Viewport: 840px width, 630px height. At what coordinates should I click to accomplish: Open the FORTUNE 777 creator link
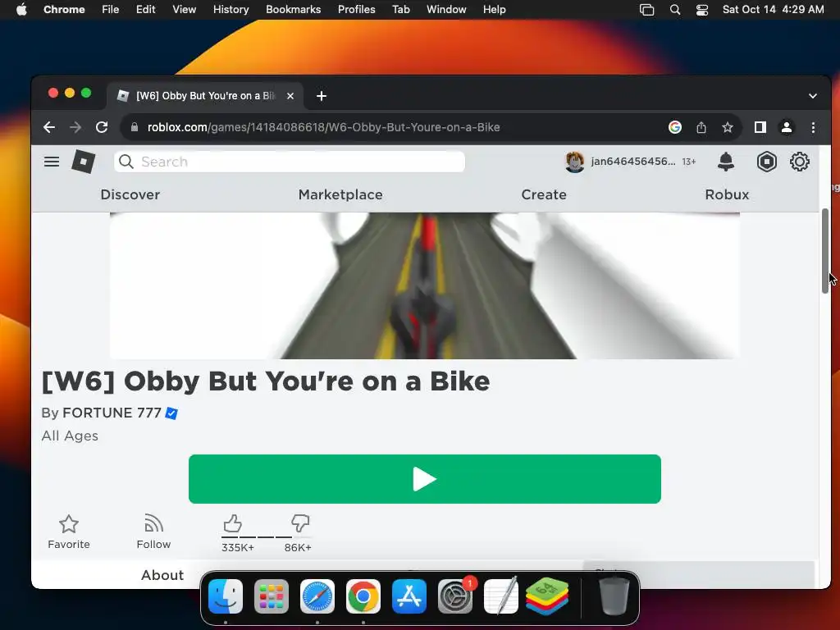point(112,413)
